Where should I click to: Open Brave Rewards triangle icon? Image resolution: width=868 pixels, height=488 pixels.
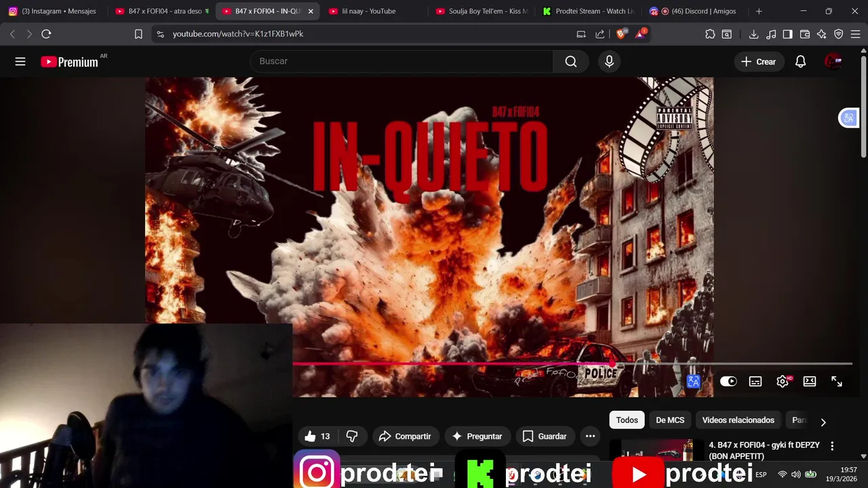641,34
